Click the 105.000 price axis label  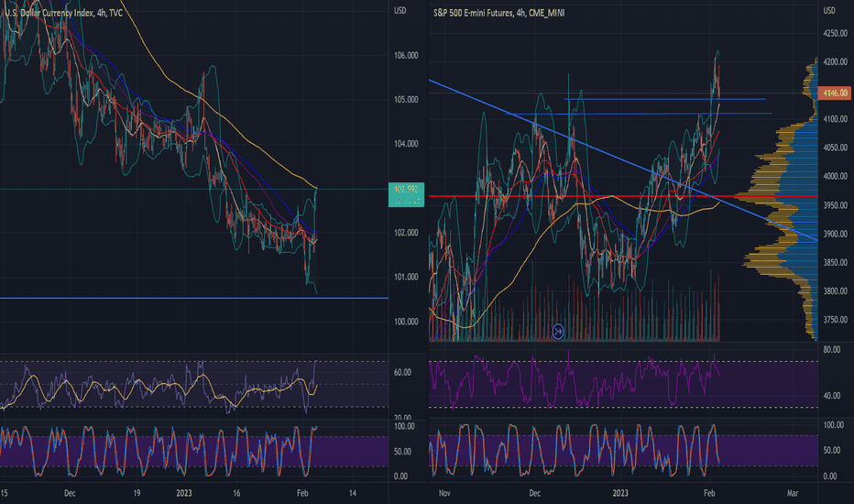click(x=406, y=100)
